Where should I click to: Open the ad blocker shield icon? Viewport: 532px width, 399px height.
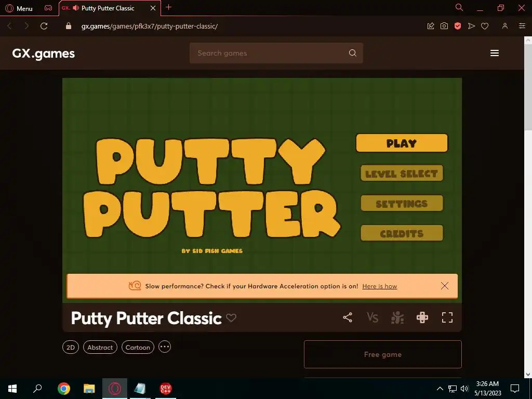pyautogui.click(x=458, y=26)
